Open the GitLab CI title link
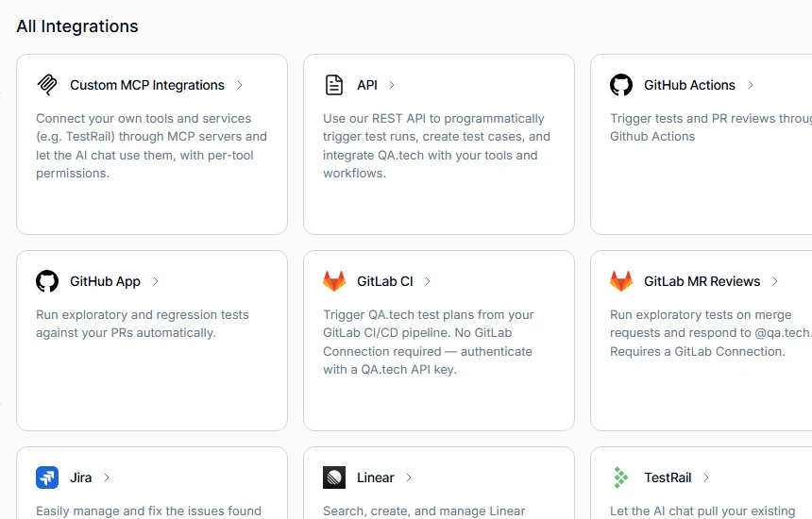This screenshot has width=812, height=519. click(x=385, y=281)
